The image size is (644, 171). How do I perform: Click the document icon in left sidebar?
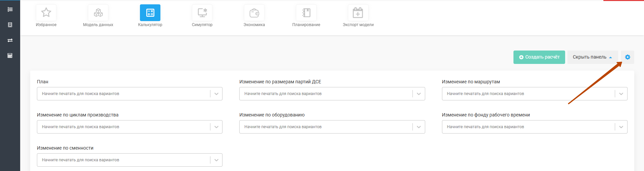pos(10,25)
